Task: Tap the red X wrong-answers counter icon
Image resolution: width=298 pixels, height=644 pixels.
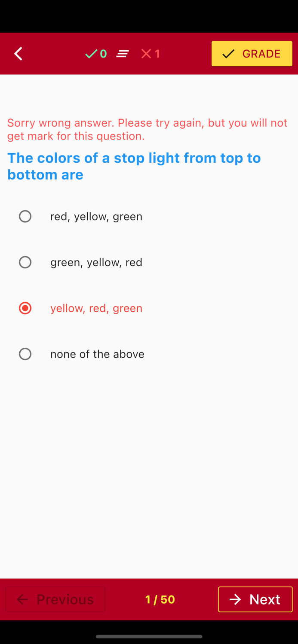Action: click(146, 53)
